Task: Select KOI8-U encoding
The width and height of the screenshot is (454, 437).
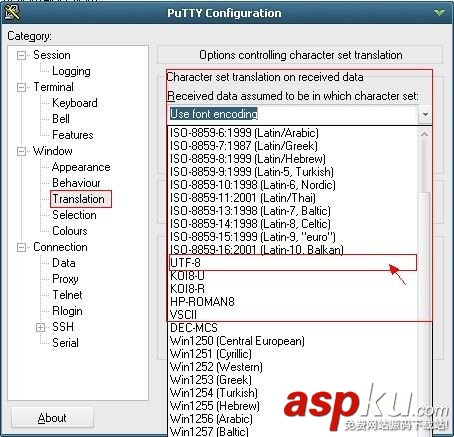Action: click(x=293, y=276)
